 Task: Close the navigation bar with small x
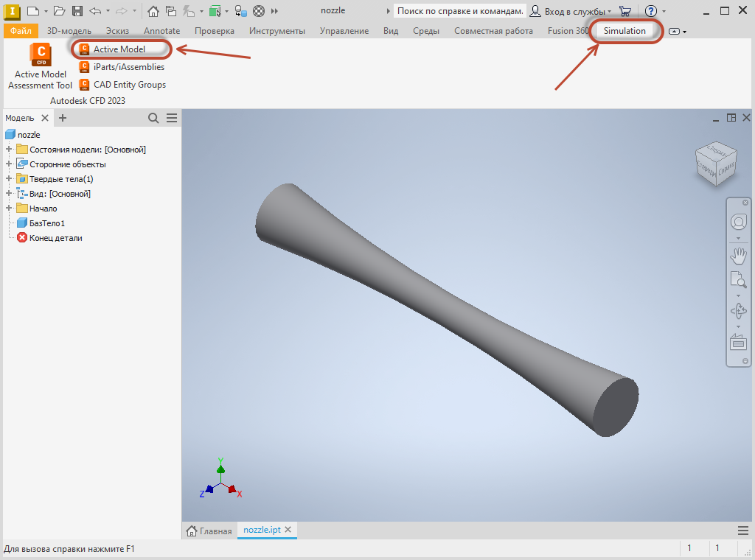pos(745,203)
